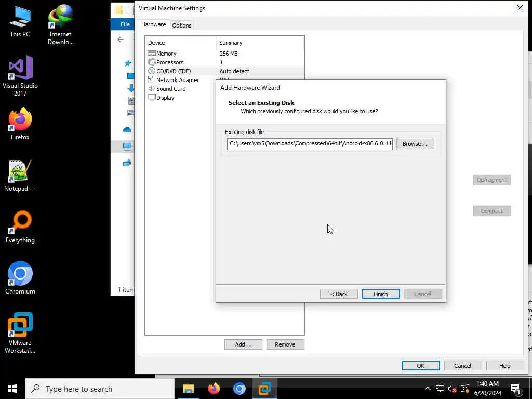Open File menu in Explorer window
This screenshot has width=532, height=399.
125,24
